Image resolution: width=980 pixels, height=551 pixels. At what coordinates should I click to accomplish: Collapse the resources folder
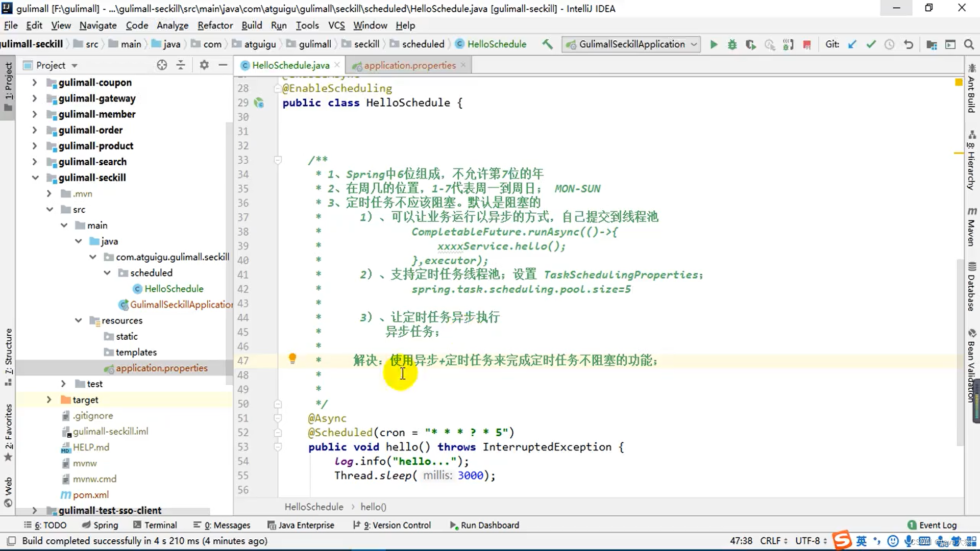(x=78, y=320)
